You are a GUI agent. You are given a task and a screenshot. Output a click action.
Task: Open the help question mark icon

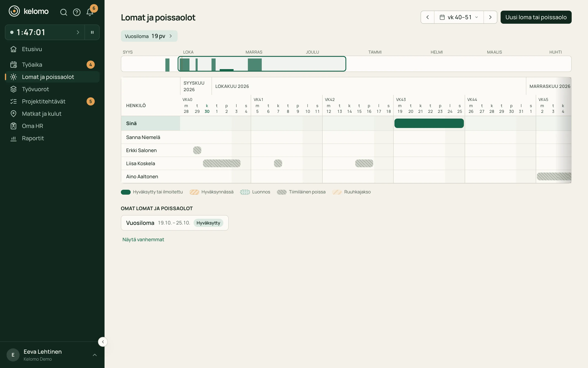tap(77, 12)
